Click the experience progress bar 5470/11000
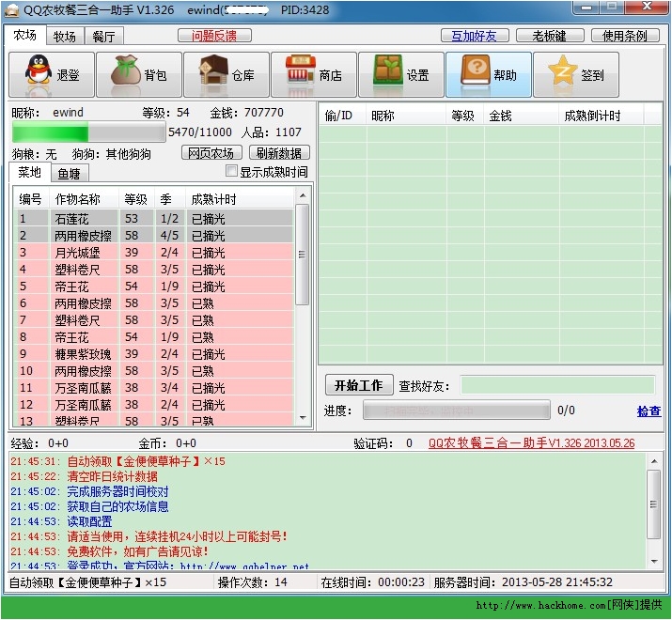Image resolution: width=672 pixels, height=620 pixels. pyautogui.click(x=88, y=132)
